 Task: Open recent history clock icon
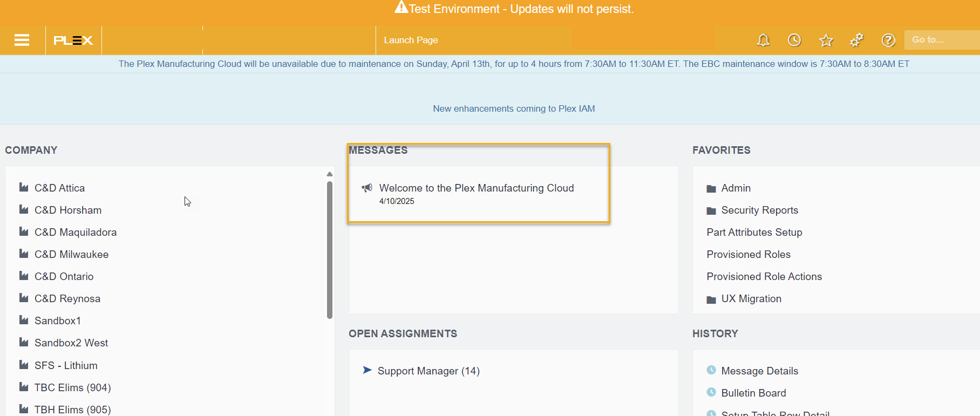(794, 40)
